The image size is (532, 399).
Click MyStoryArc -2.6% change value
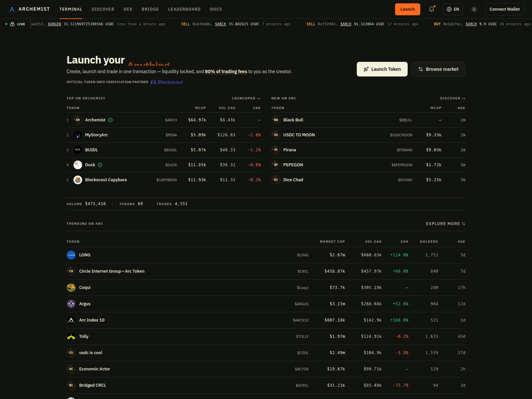[254, 135]
